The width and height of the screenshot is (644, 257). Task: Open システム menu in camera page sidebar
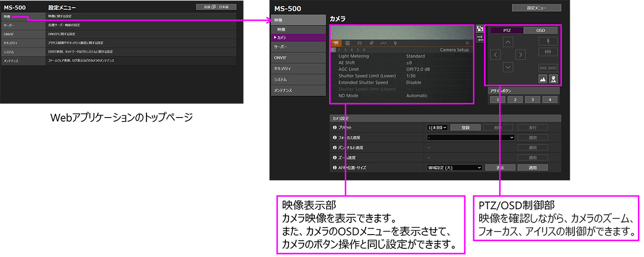coord(298,79)
